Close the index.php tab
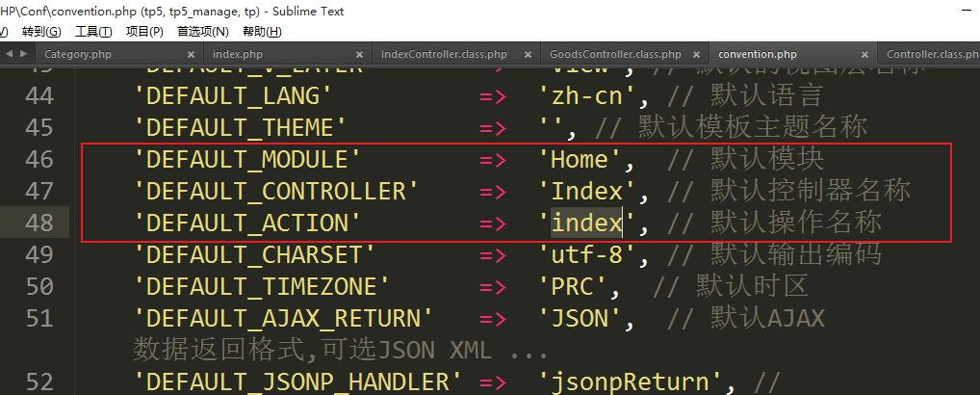Screen dimensions: 980x395 [360, 55]
